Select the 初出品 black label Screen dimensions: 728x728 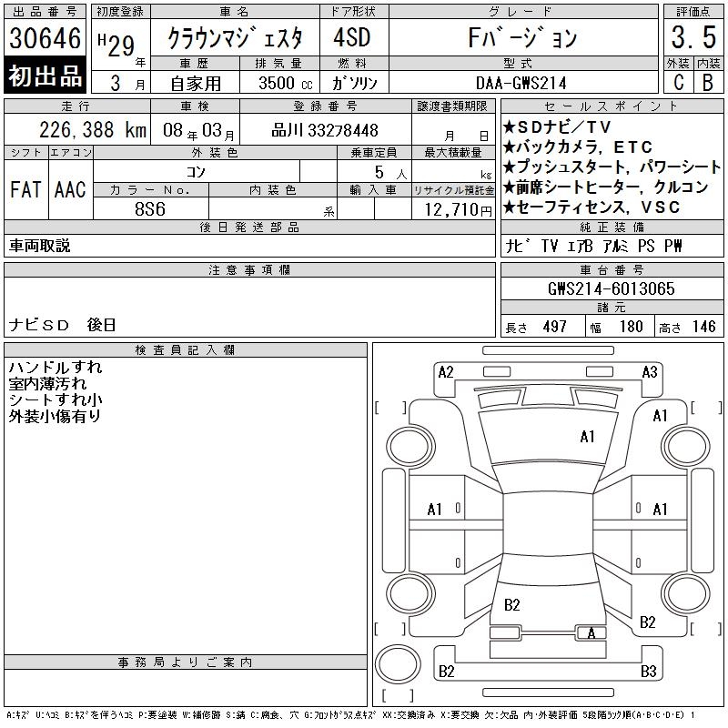click(x=45, y=76)
